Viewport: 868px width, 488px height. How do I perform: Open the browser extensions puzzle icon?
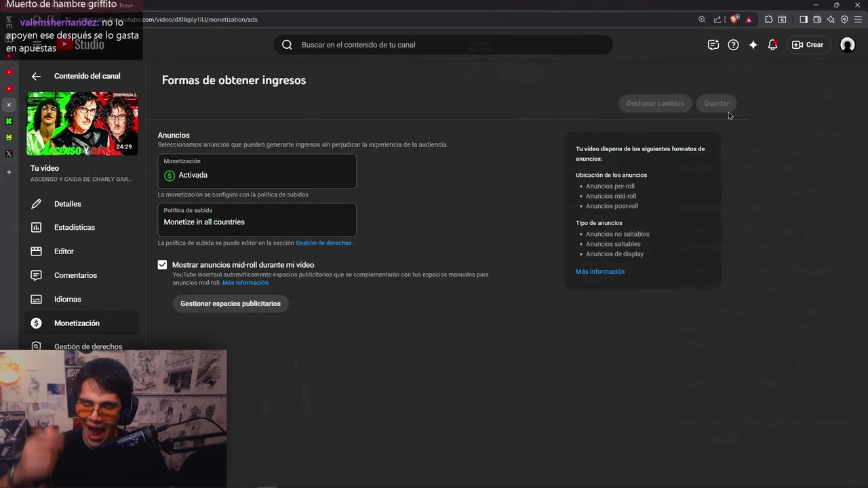pyautogui.click(x=768, y=20)
